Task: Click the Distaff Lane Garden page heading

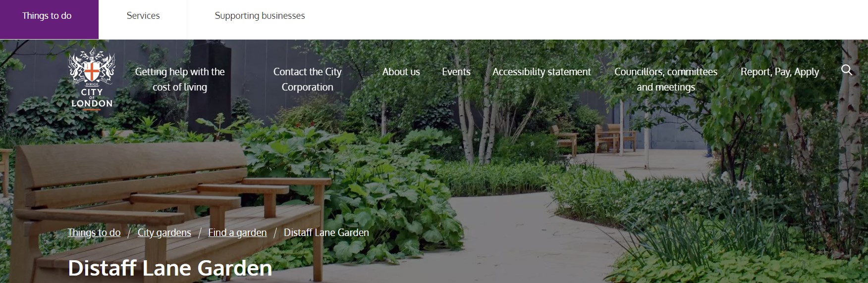Action: [170, 268]
